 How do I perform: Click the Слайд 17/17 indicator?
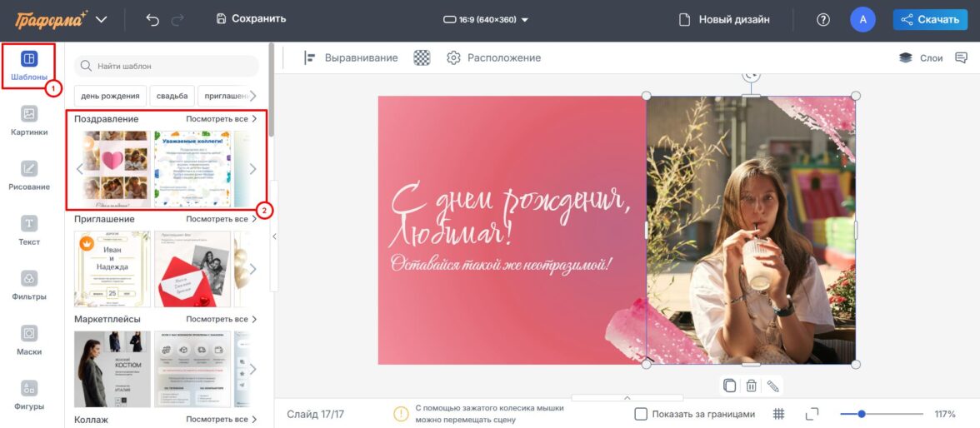(316, 414)
